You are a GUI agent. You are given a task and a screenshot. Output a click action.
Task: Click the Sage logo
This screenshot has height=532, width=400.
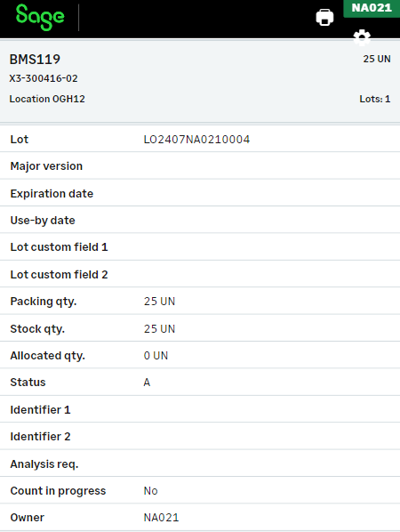click(x=40, y=17)
